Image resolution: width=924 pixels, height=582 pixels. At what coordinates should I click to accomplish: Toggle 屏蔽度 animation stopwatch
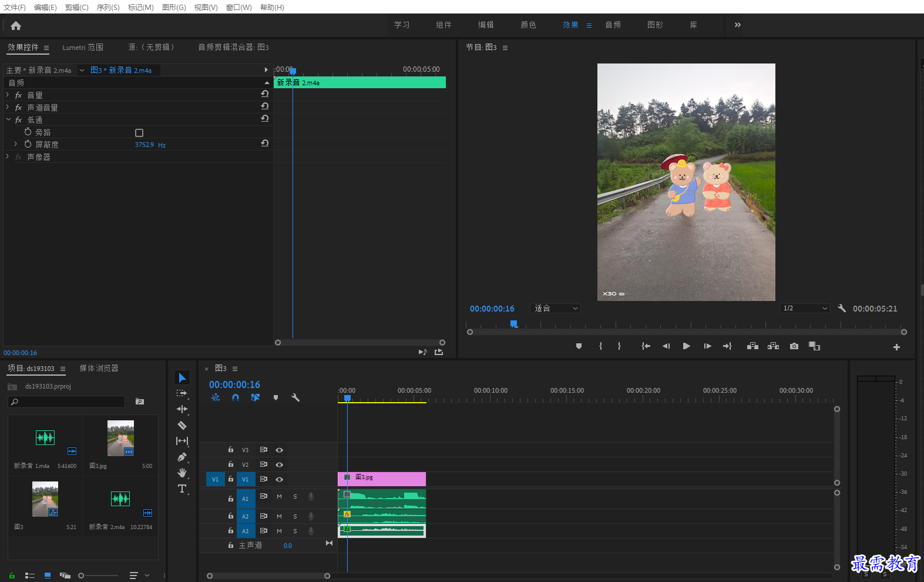(x=28, y=144)
